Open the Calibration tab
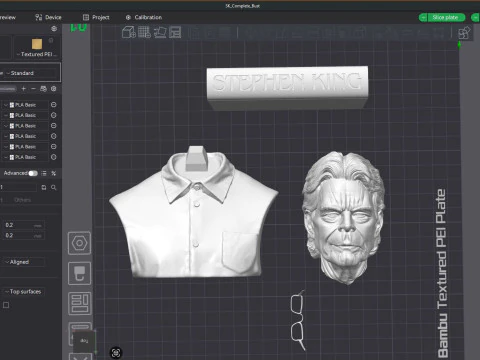 (144, 17)
